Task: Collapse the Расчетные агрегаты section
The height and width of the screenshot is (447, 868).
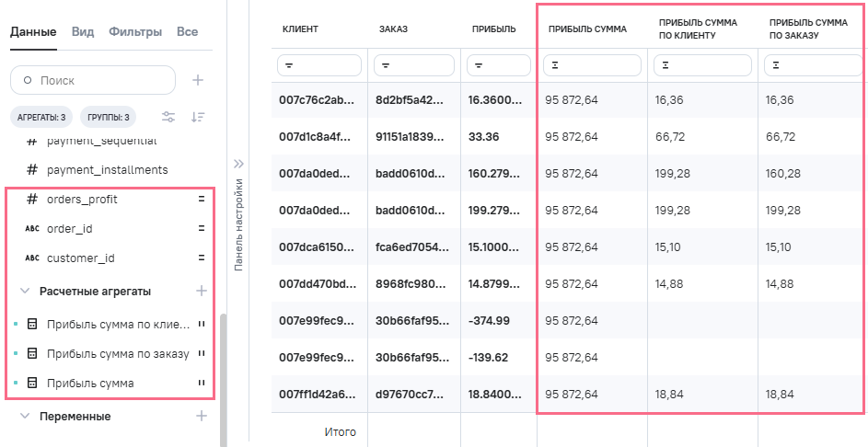Action: click(25, 291)
